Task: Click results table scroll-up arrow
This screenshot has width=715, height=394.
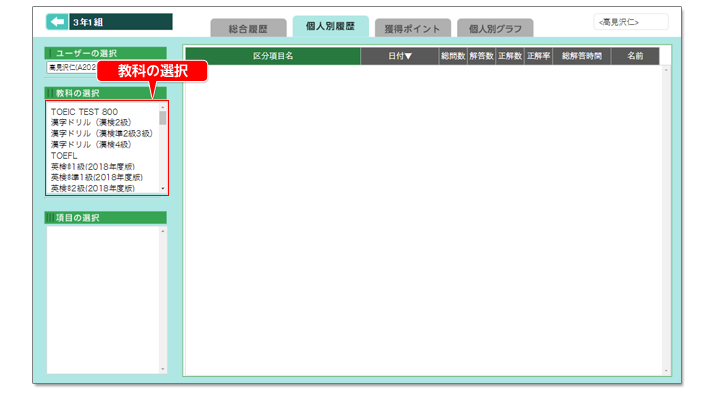Action: [666, 70]
